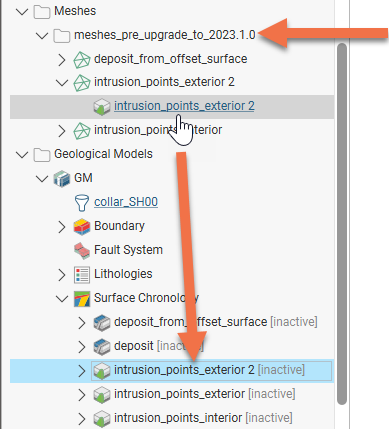Collapse the Meshes folder
Viewport: 389px width, 429px height.
pos(22,12)
